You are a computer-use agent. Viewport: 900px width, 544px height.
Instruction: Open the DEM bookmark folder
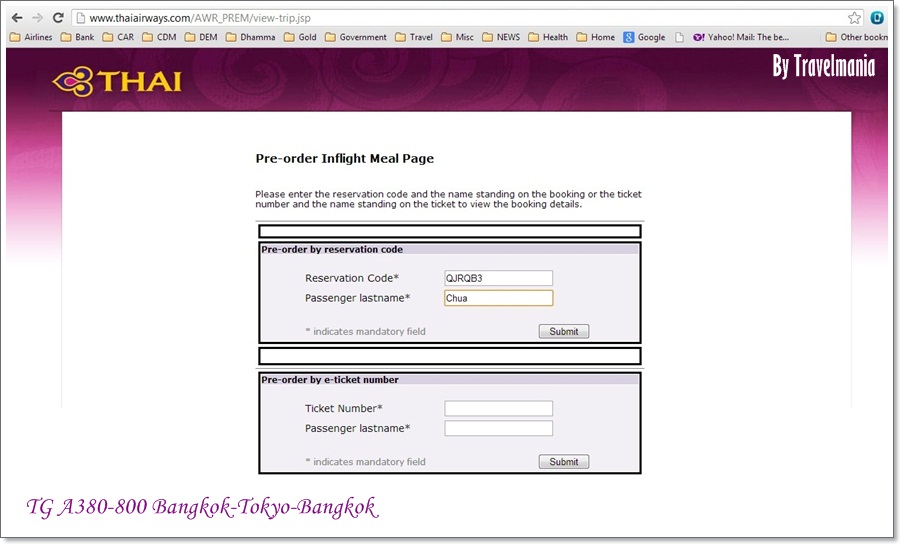[201, 37]
